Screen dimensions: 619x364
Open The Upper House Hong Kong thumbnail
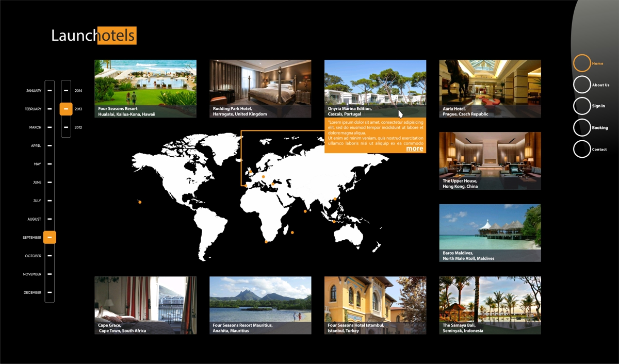(490, 161)
